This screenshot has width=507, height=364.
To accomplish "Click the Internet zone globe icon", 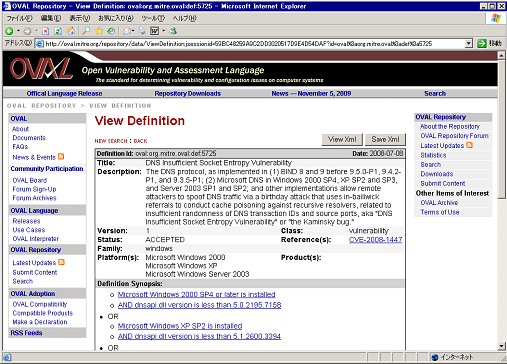I will tap(435, 357).
